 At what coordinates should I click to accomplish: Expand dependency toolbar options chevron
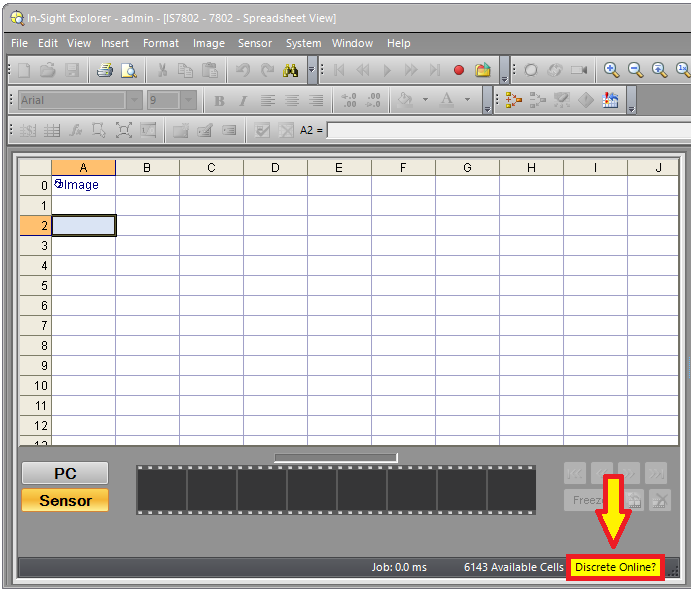coord(632,100)
